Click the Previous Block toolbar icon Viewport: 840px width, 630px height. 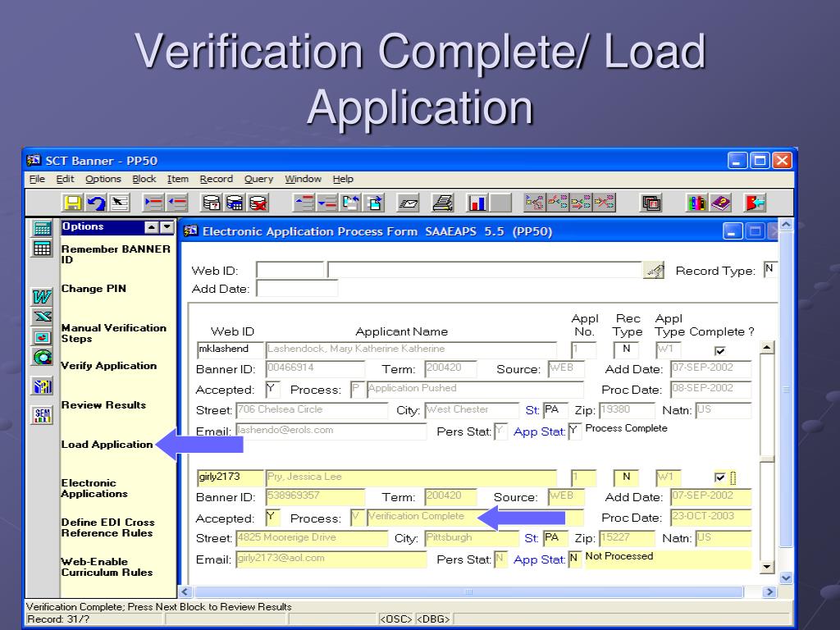pyautogui.click(x=351, y=203)
